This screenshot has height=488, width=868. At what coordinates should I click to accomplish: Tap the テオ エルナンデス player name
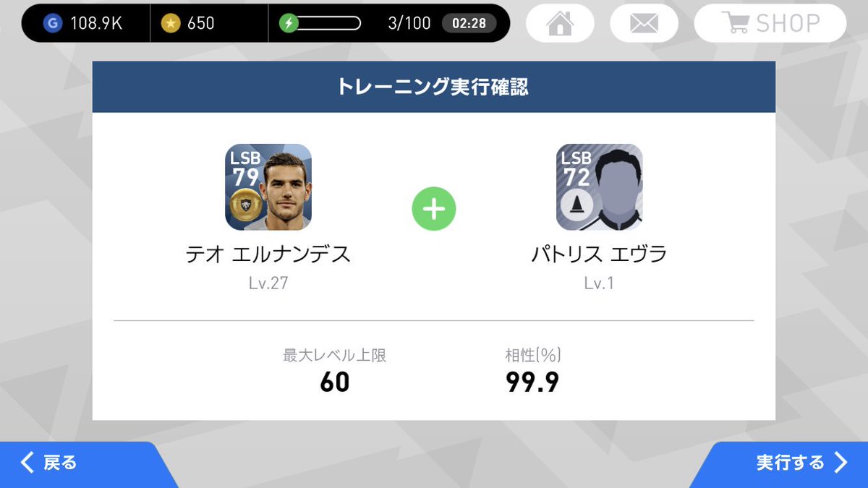coord(268,254)
